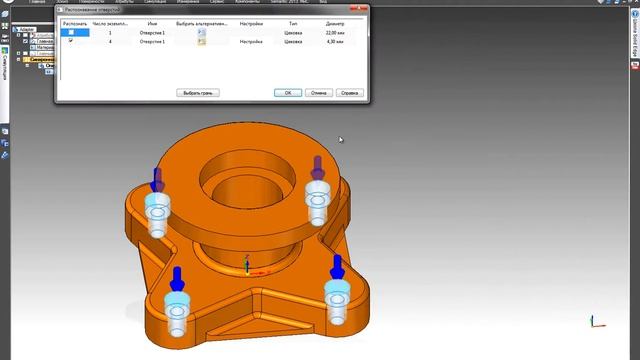
Task: Uncheck the ticked checkbox in the PathFinder tree
Action: click(x=25, y=41)
